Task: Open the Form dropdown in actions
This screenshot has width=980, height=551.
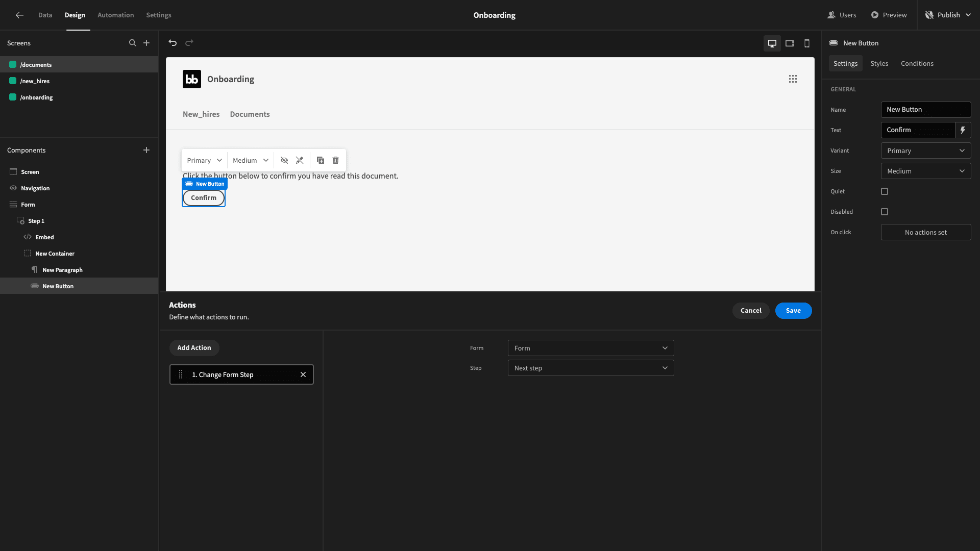Action: pyautogui.click(x=591, y=348)
